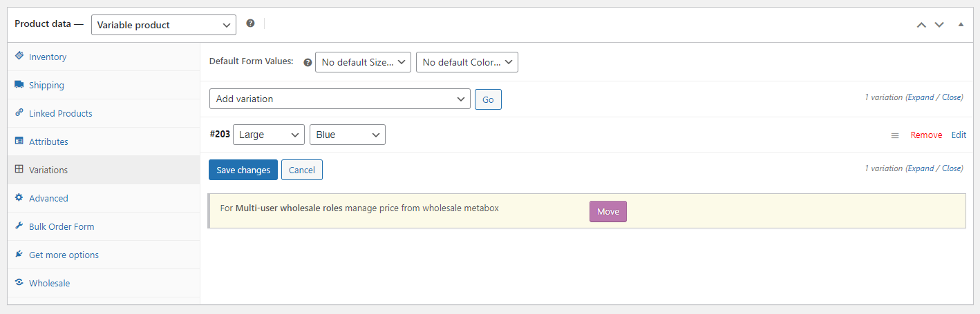
Task: Click the drag handle for variation #203
Action: tap(895, 135)
